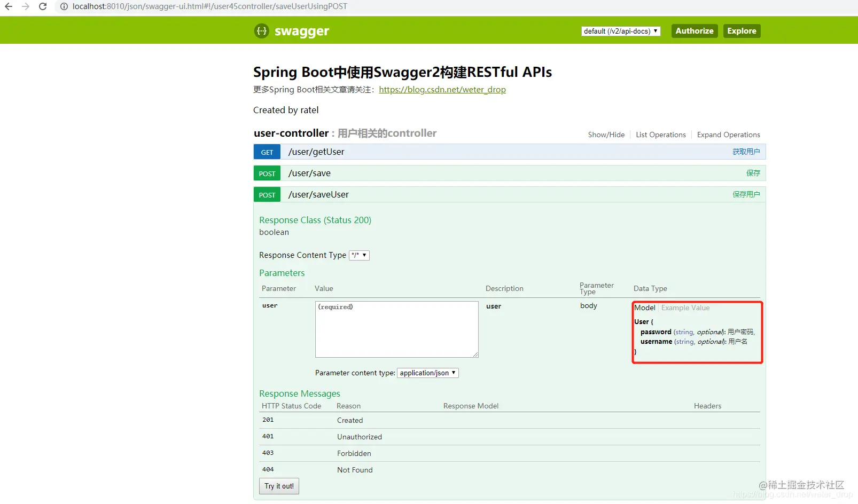This screenshot has height=504, width=858.
Task: Click the 'Description' column header
Action: [504, 289]
